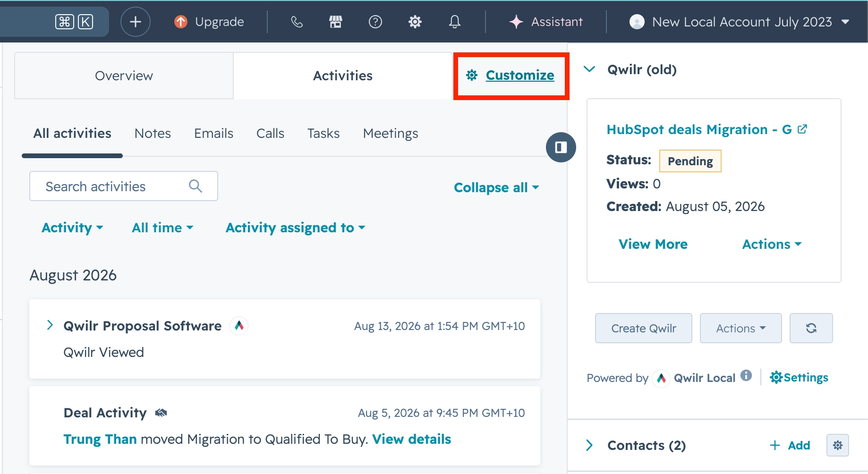
Task: Click View More in Qwilr card
Action: 653,245
